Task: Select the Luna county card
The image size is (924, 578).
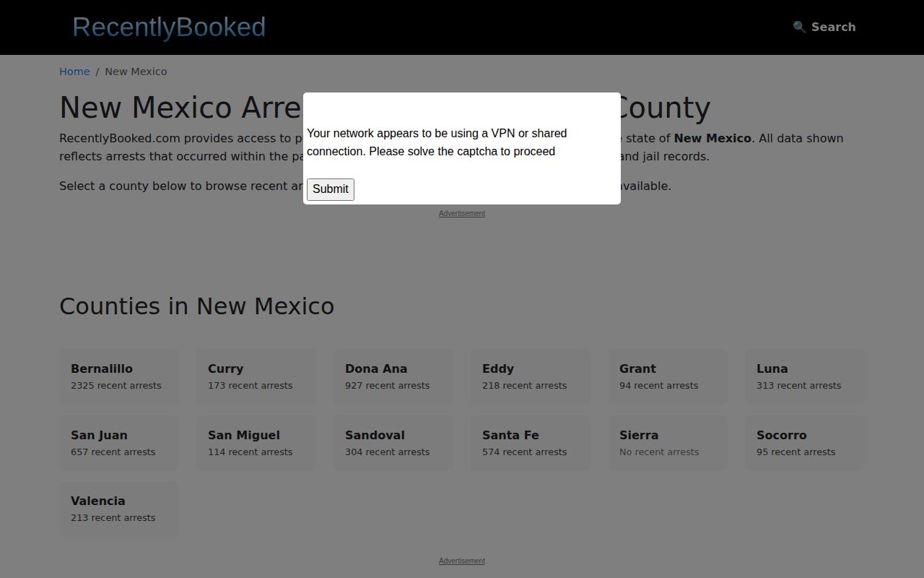Action: (x=805, y=376)
